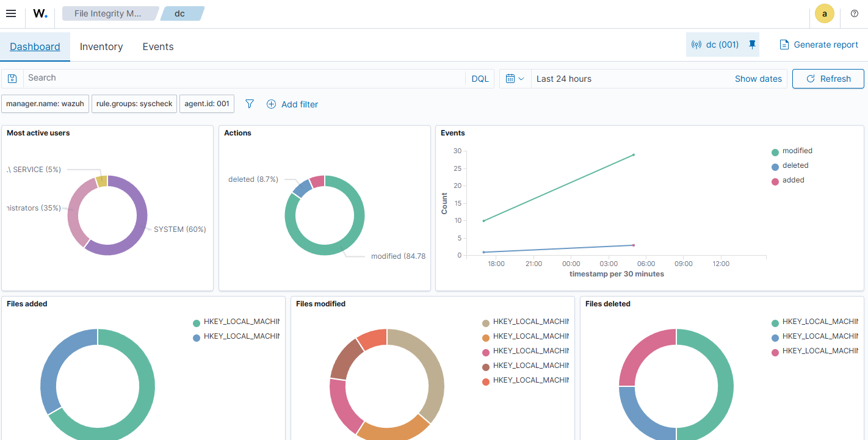
Task: Click added color dot in Events legend
Action: tap(775, 181)
